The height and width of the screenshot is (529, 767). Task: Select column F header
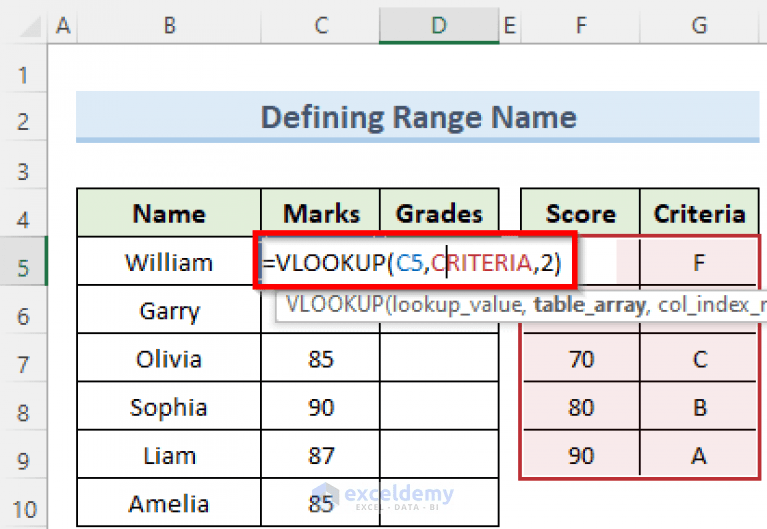581,25
